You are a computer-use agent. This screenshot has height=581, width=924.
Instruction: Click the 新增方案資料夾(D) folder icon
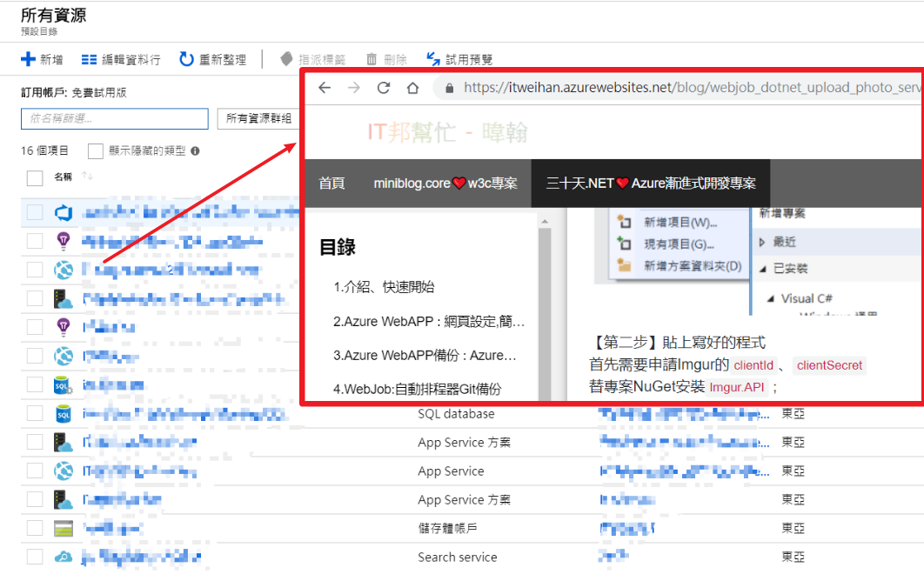[624, 266]
